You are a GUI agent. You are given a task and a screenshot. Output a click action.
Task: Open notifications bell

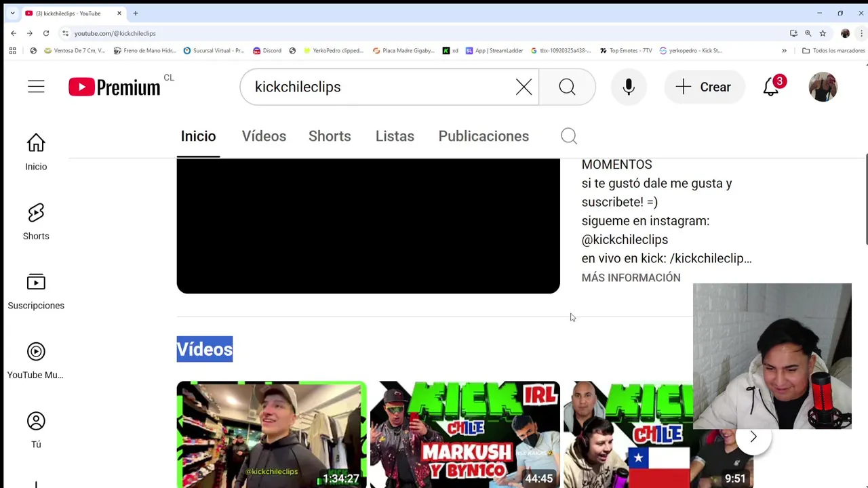(x=771, y=87)
